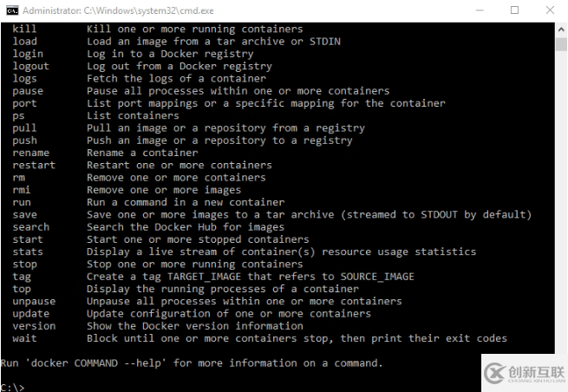Click the 'start' command name

pos(28,239)
